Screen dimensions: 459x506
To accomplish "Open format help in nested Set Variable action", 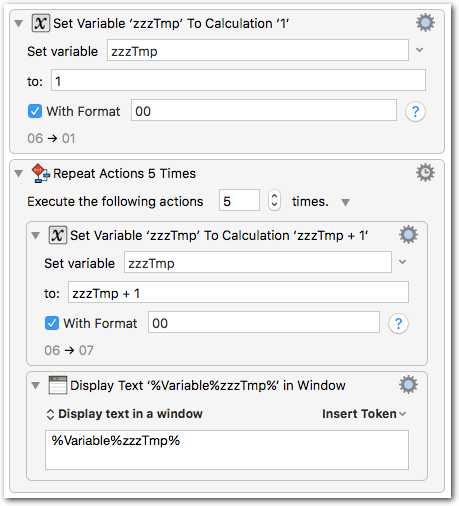I will (398, 323).
